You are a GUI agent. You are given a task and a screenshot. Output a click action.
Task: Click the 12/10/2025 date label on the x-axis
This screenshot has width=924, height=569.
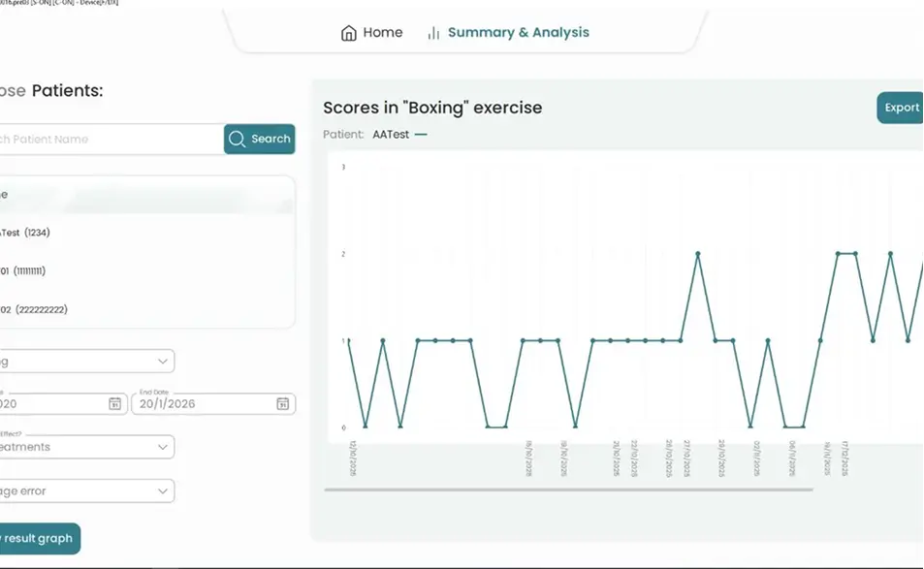click(353, 458)
